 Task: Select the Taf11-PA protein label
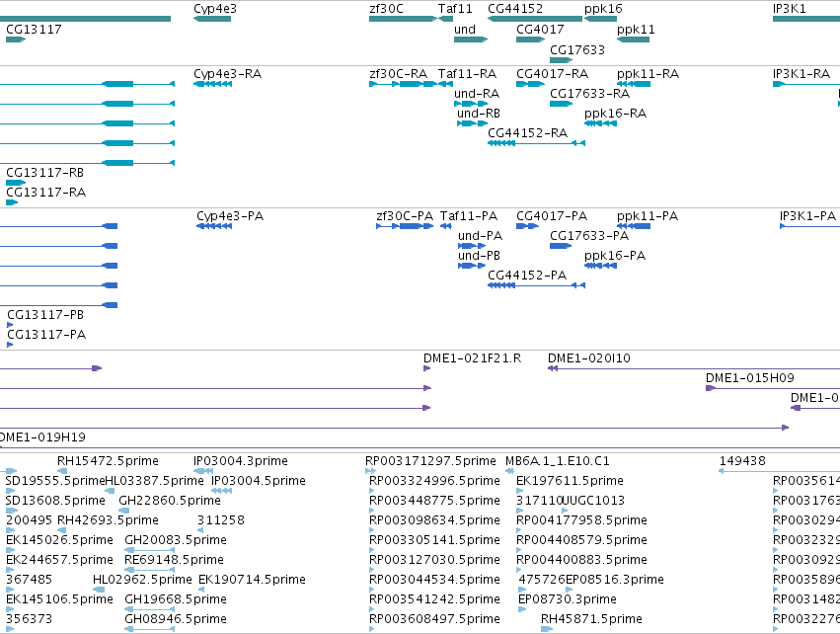pyautogui.click(x=469, y=215)
